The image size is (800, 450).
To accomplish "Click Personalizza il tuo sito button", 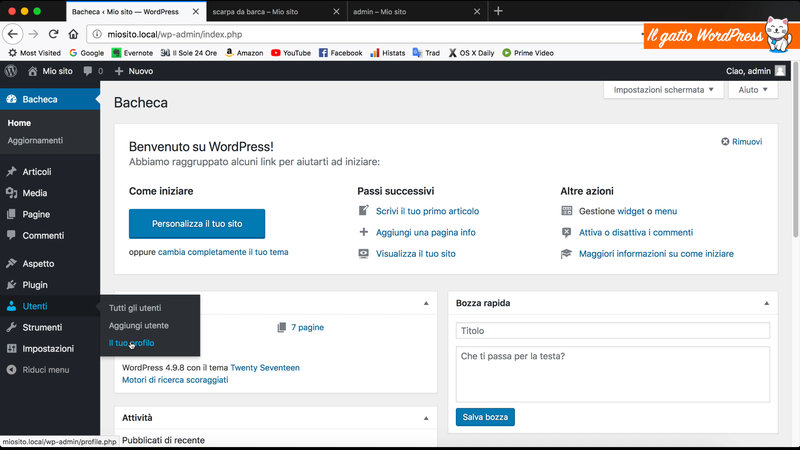I will tap(197, 223).
